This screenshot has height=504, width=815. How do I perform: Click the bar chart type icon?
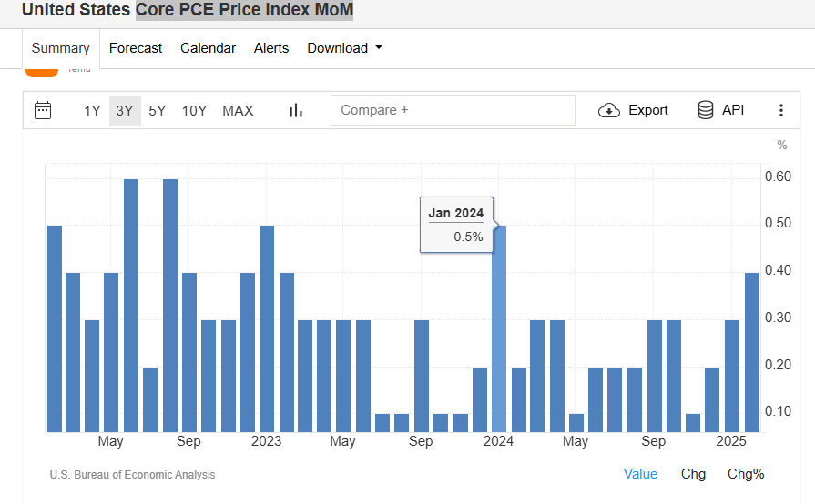pyautogui.click(x=296, y=110)
